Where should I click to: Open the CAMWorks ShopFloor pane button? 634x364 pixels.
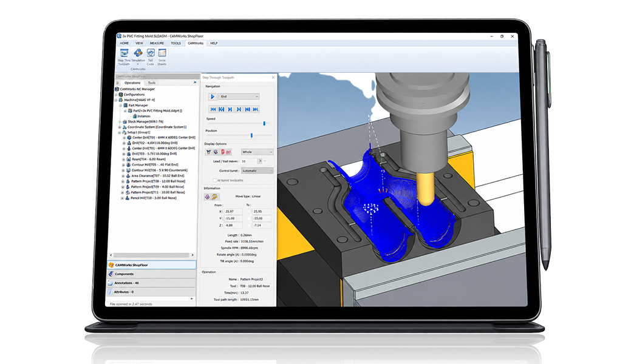(x=152, y=265)
